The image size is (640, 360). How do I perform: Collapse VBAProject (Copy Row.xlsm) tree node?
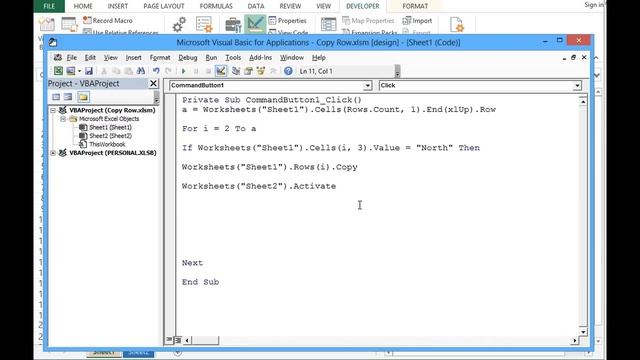tap(53, 110)
